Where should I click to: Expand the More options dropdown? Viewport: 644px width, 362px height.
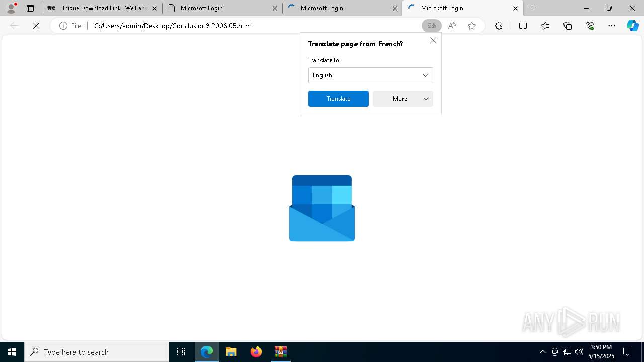click(403, 99)
